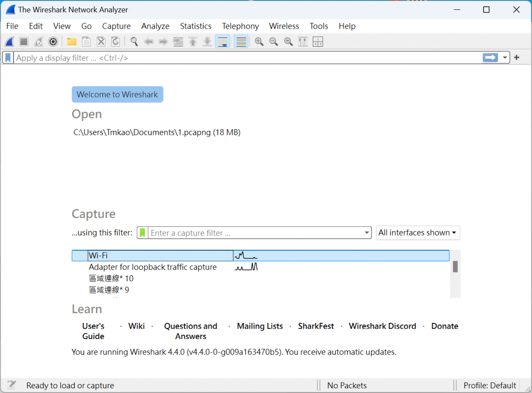Open Questions and Answers link

click(x=191, y=331)
